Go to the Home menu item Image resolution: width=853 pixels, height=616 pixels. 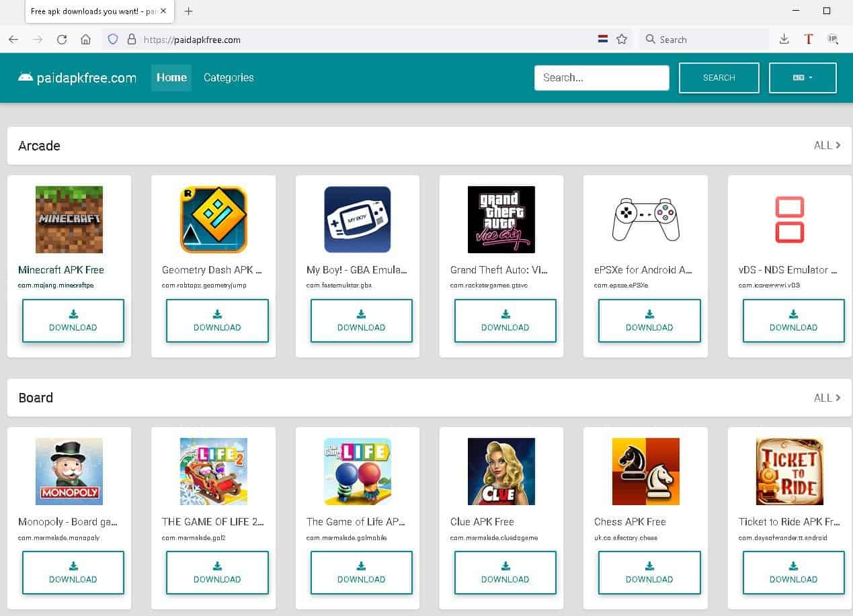[x=171, y=78]
